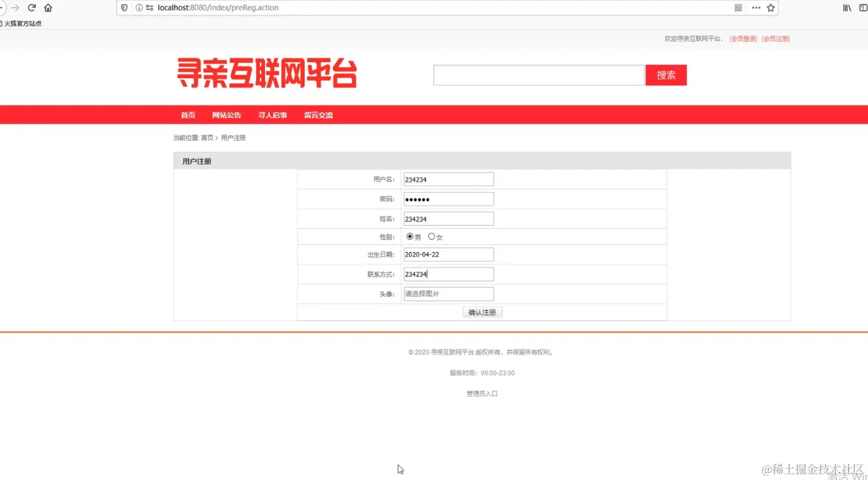Open site information icon in address bar
868x480 pixels.
(x=139, y=8)
